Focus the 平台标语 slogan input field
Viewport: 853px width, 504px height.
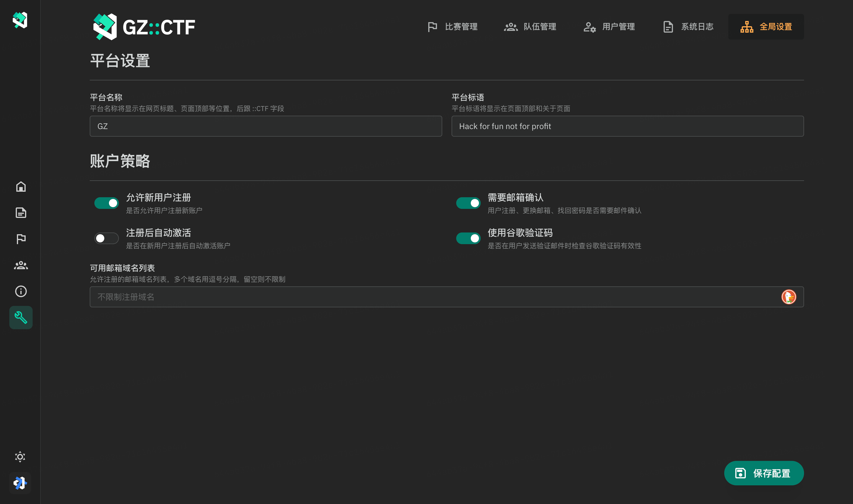627,126
